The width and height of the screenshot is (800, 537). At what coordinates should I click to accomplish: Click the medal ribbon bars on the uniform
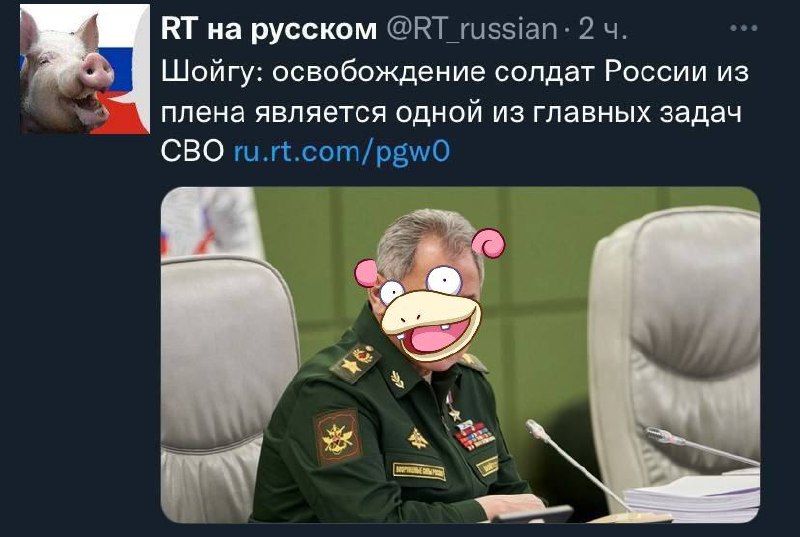[x=473, y=434]
